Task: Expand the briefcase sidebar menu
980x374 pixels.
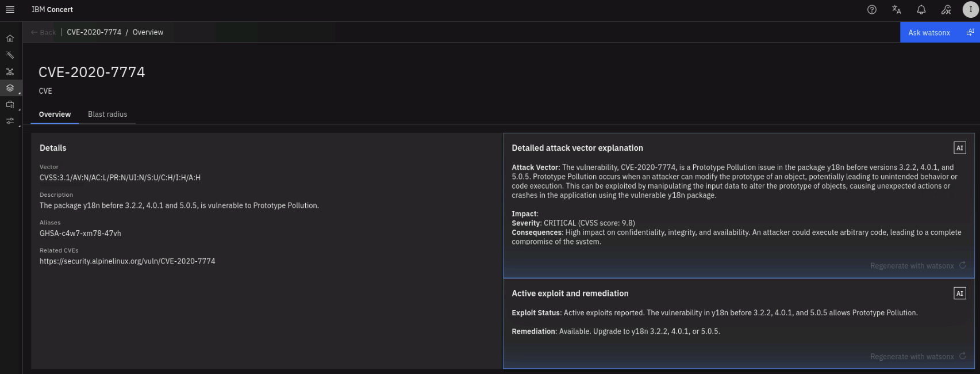Action: point(10,105)
